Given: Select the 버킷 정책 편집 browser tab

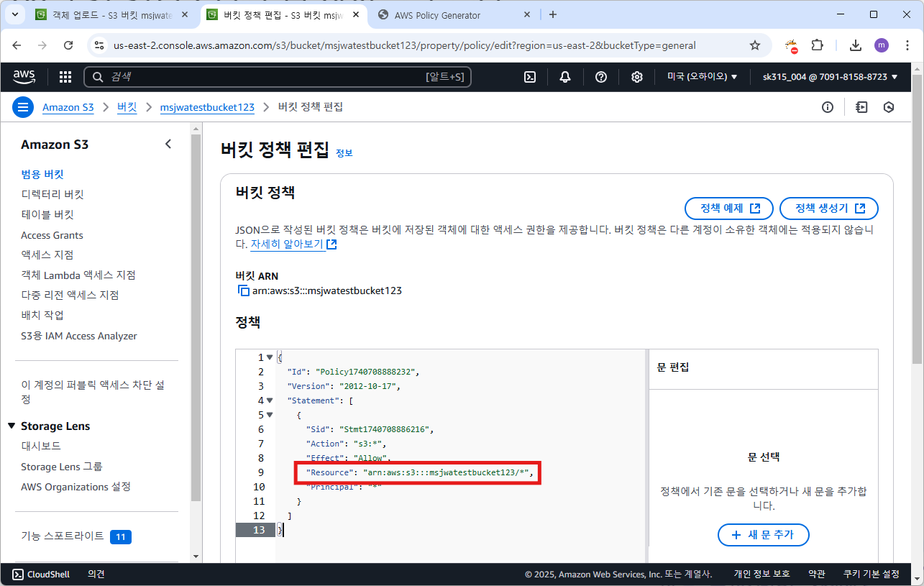Looking at the screenshot, I should pos(285,15).
